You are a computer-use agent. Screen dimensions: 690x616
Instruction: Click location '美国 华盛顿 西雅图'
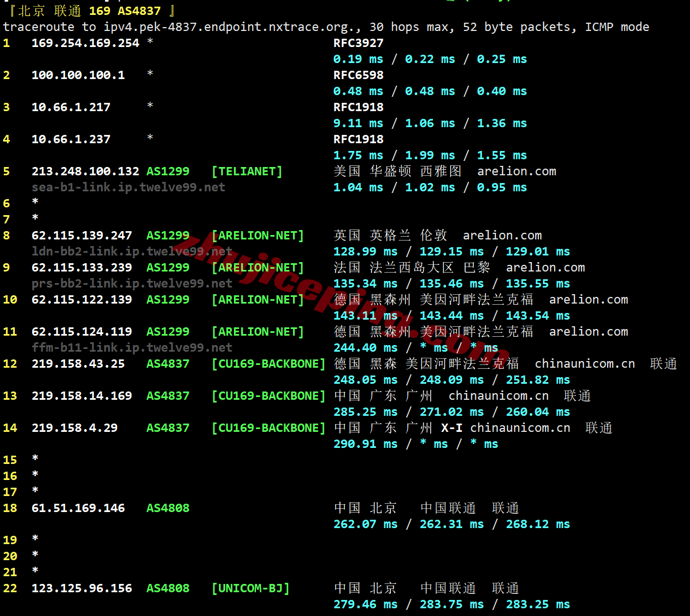(398, 171)
